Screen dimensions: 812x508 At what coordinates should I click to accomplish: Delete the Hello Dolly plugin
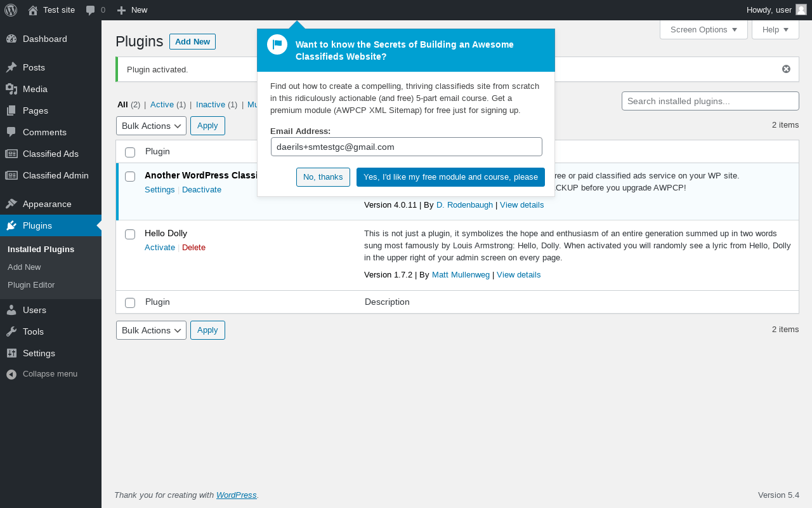pyautogui.click(x=193, y=247)
